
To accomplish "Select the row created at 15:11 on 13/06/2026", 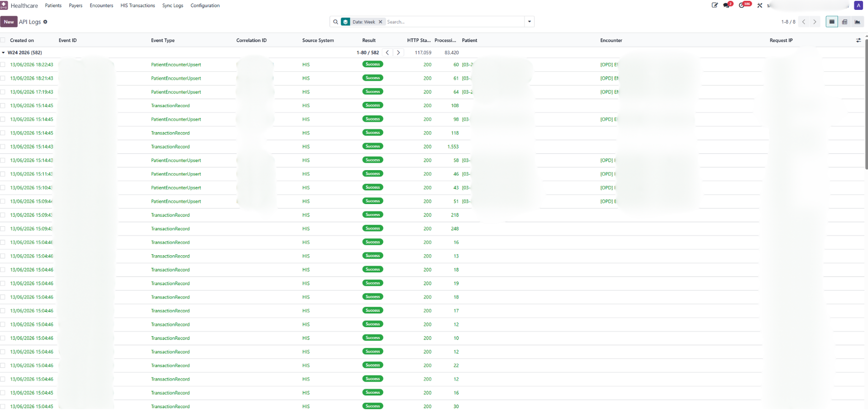I will (3, 174).
